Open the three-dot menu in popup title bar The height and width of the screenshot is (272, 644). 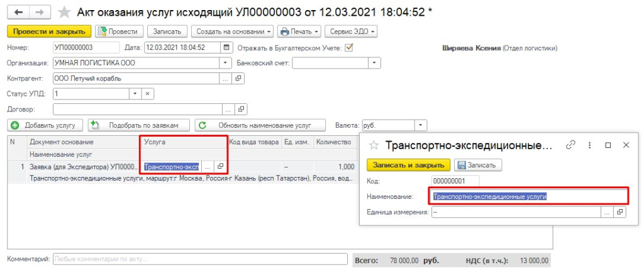tap(590, 145)
